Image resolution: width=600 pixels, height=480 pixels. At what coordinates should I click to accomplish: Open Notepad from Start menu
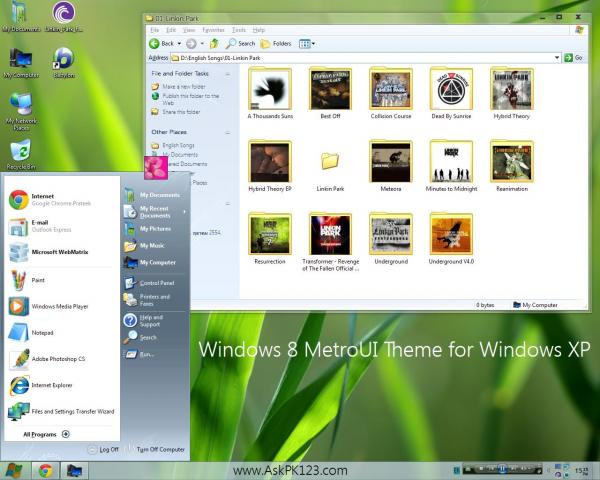pyautogui.click(x=61, y=333)
